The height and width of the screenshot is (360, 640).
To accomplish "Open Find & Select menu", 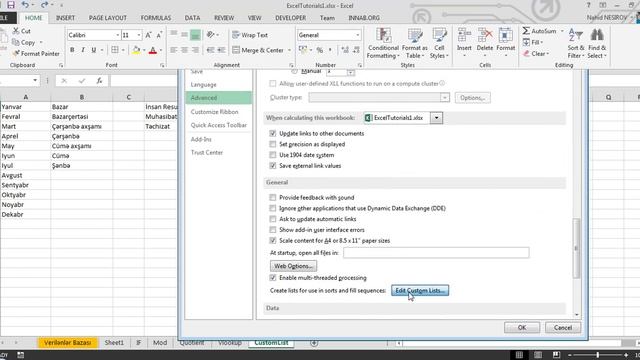I will [597, 44].
